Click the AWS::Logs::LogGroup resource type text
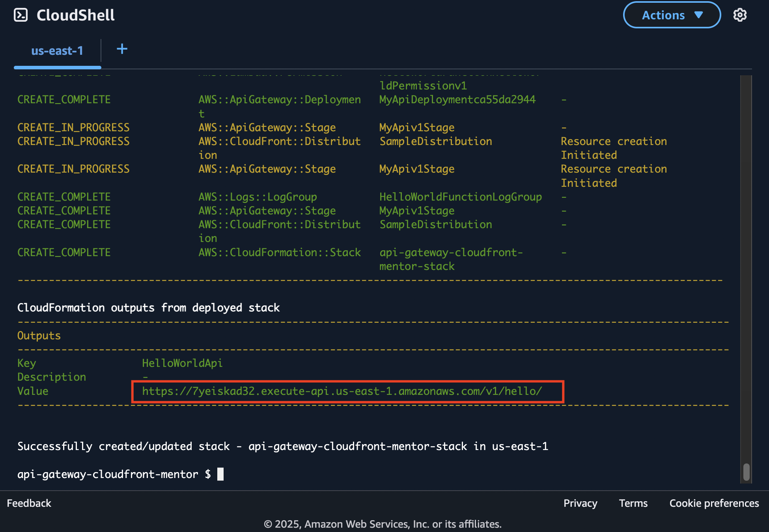 [258, 197]
